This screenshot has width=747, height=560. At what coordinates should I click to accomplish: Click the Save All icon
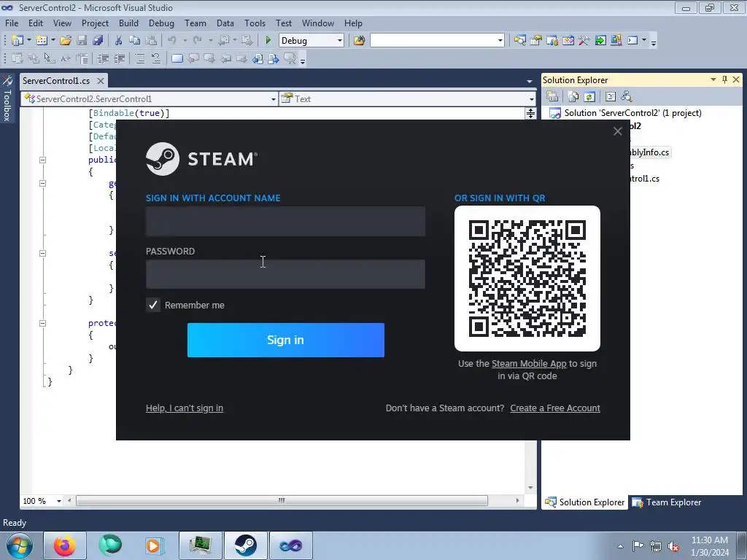pyautogui.click(x=98, y=41)
